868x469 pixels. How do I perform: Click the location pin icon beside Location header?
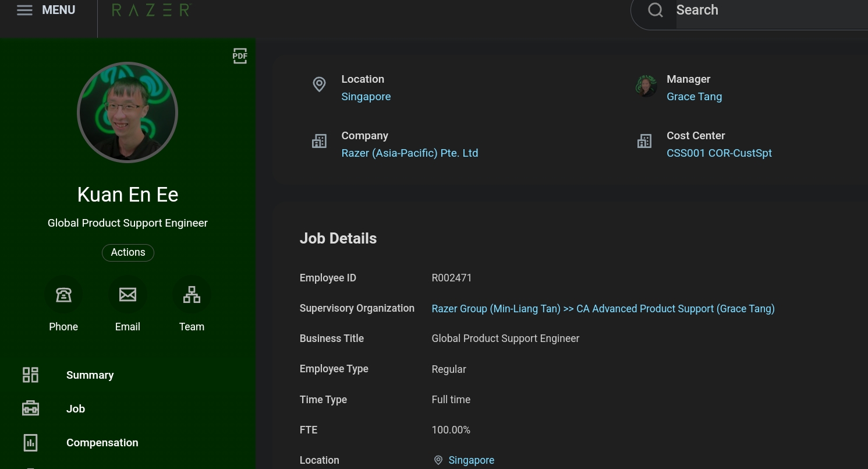pyautogui.click(x=319, y=84)
